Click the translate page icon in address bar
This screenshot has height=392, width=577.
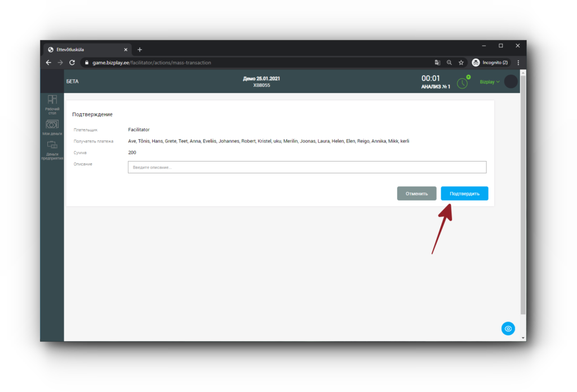tap(437, 63)
